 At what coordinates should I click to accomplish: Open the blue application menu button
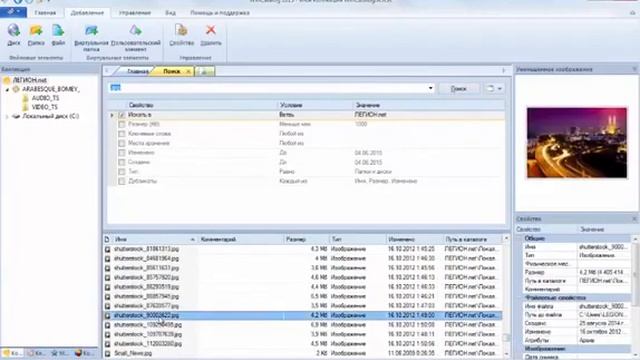13,12
